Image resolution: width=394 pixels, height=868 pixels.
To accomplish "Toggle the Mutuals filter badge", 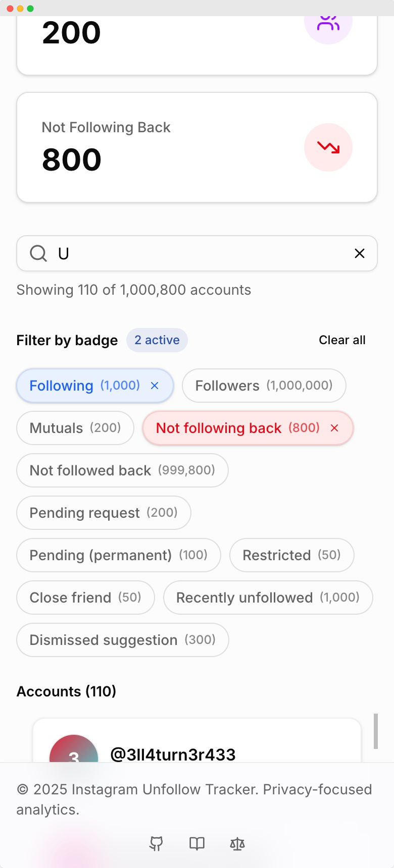I will pos(75,428).
